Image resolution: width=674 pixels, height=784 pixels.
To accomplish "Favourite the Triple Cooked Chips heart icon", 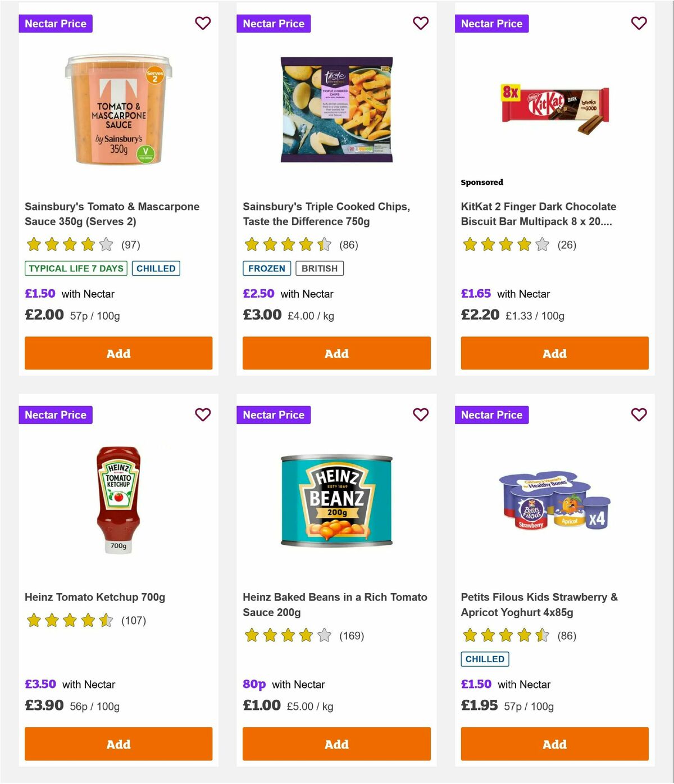I will pyautogui.click(x=421, y=23).
